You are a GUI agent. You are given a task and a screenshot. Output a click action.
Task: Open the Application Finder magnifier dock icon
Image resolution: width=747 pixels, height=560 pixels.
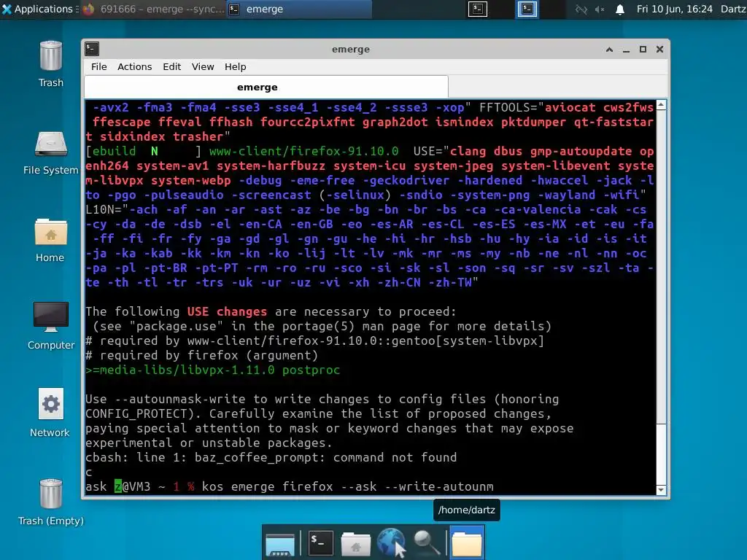tap(426, 542)
